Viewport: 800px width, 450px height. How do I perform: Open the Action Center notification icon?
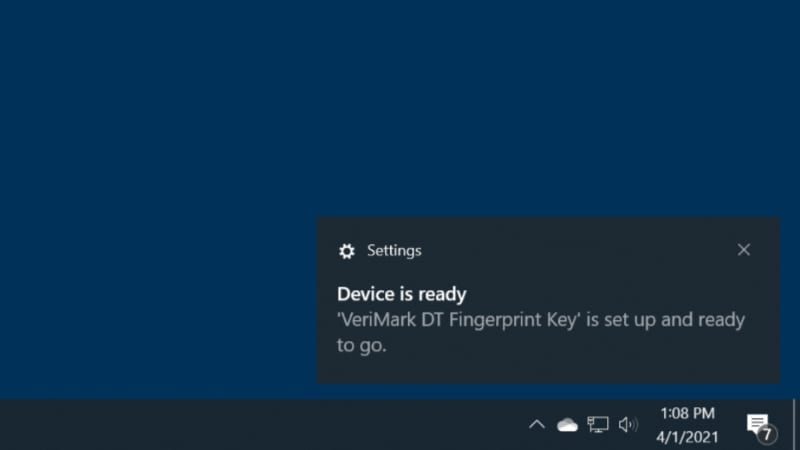[x=758, y=423]
